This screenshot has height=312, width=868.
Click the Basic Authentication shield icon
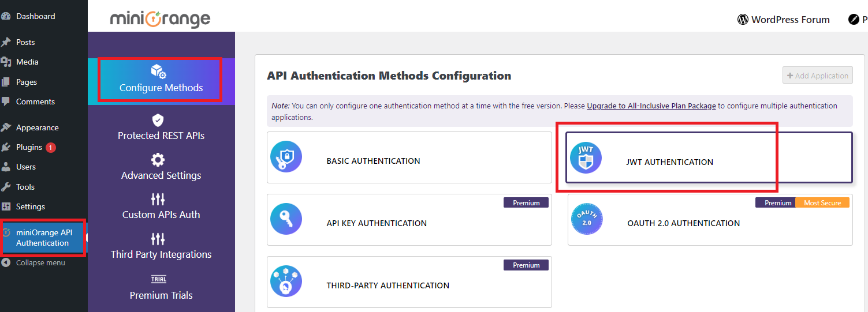286,157
